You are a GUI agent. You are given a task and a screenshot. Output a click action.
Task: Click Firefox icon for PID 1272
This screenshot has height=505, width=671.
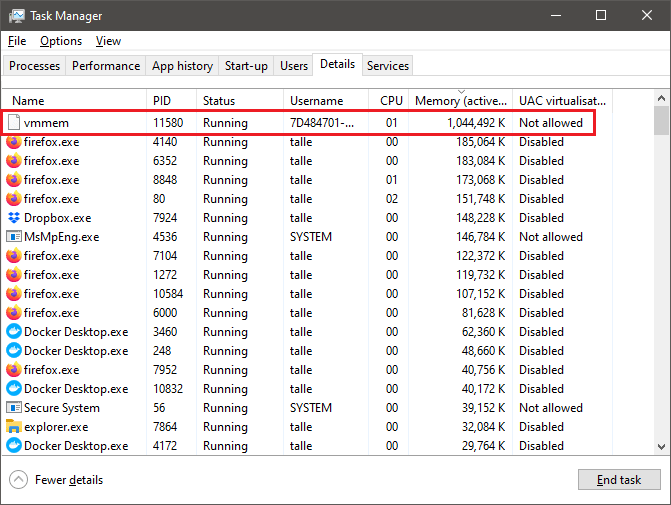[14, 275]
